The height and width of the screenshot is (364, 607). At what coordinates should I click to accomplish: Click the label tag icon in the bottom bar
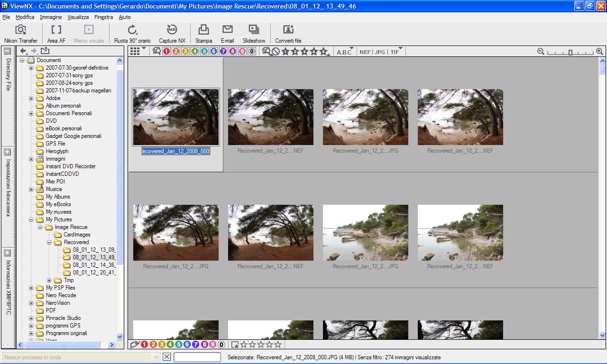click(135, 345)
